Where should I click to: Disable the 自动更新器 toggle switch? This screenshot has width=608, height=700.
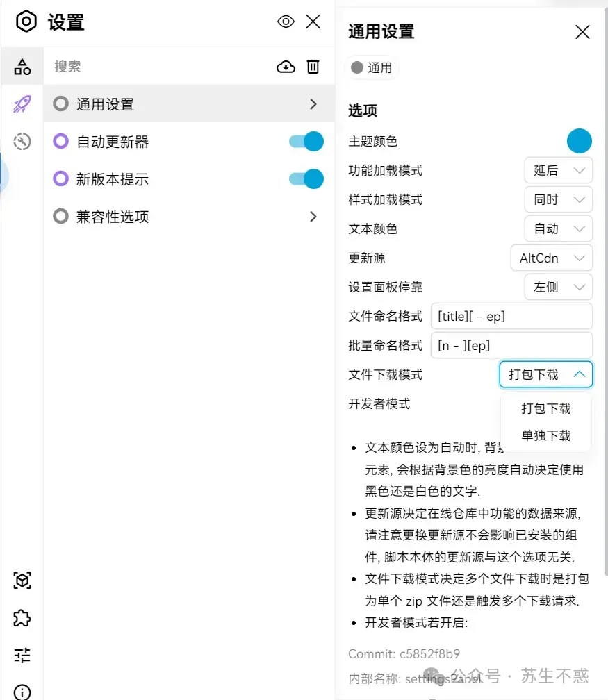[x=306, y=142]
